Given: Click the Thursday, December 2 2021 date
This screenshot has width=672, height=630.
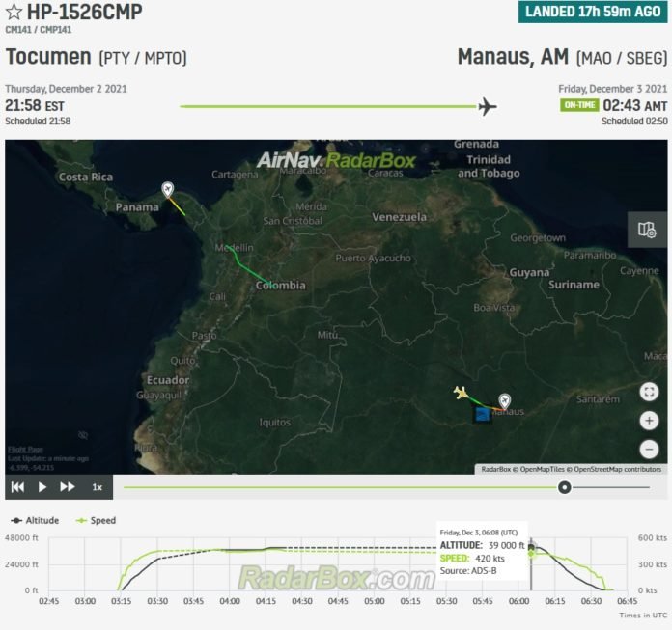Looking at the screenshot, I should pyautogui.click(x=66, y=89).
